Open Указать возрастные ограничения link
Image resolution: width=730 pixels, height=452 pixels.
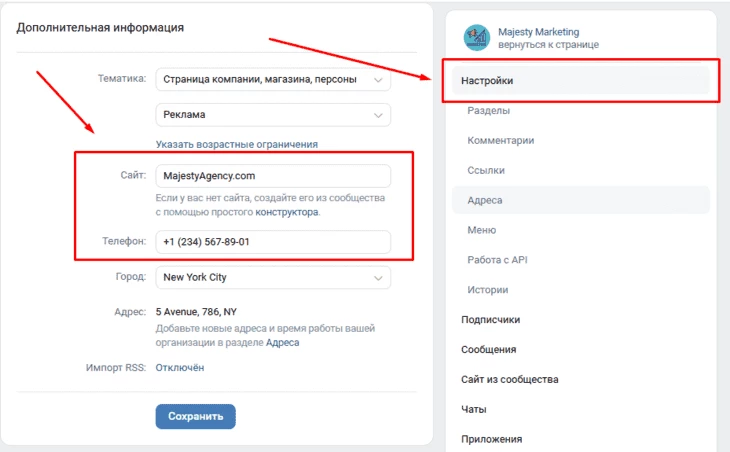[x=237, y=144]
